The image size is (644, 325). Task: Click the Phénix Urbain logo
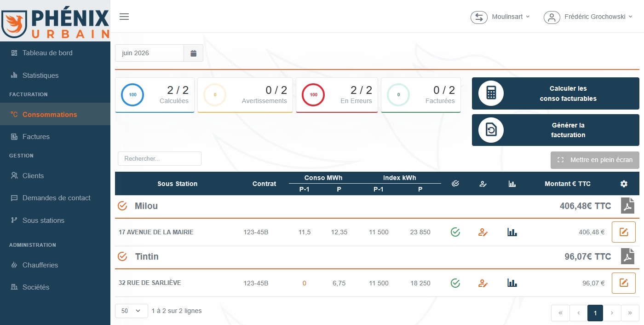[x=55, y=21]
